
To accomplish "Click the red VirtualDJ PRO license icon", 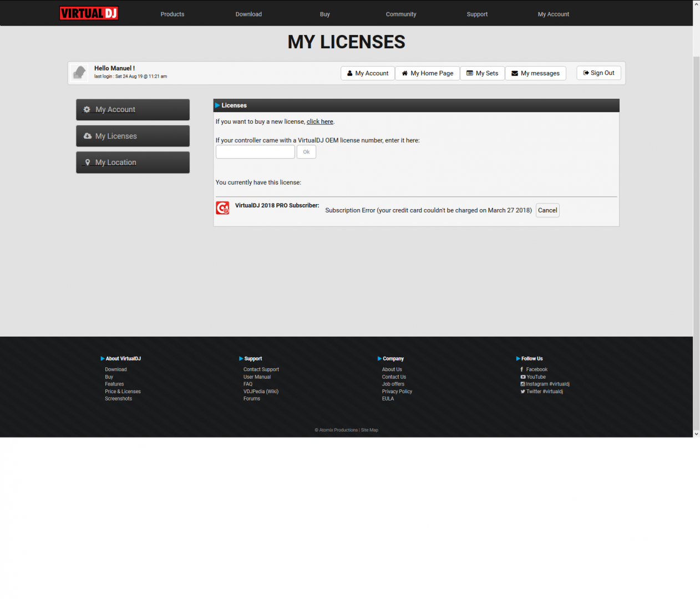I will click(222, 208).
